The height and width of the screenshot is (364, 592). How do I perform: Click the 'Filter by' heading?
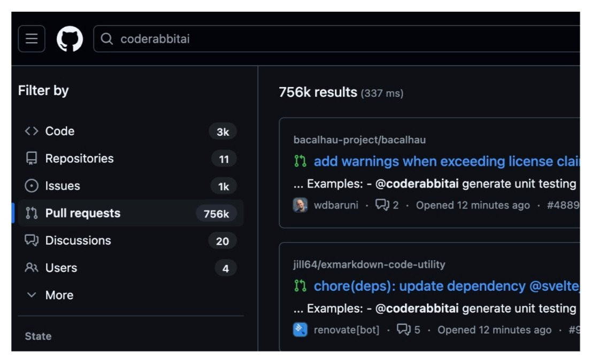pos(43,90)
